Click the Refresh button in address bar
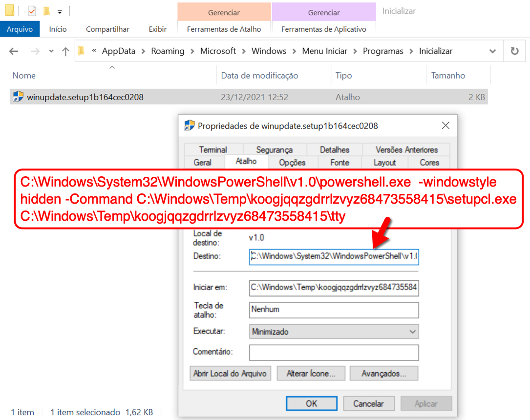530x420 pixels. pos(514,51)
